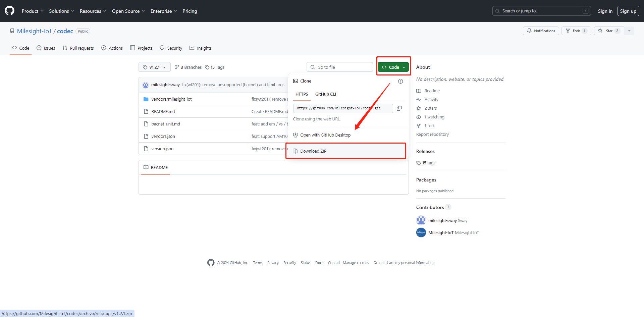Screen dimensions: 644x317
Task: Open the 1 fork link
Action: tap(426, 126)
